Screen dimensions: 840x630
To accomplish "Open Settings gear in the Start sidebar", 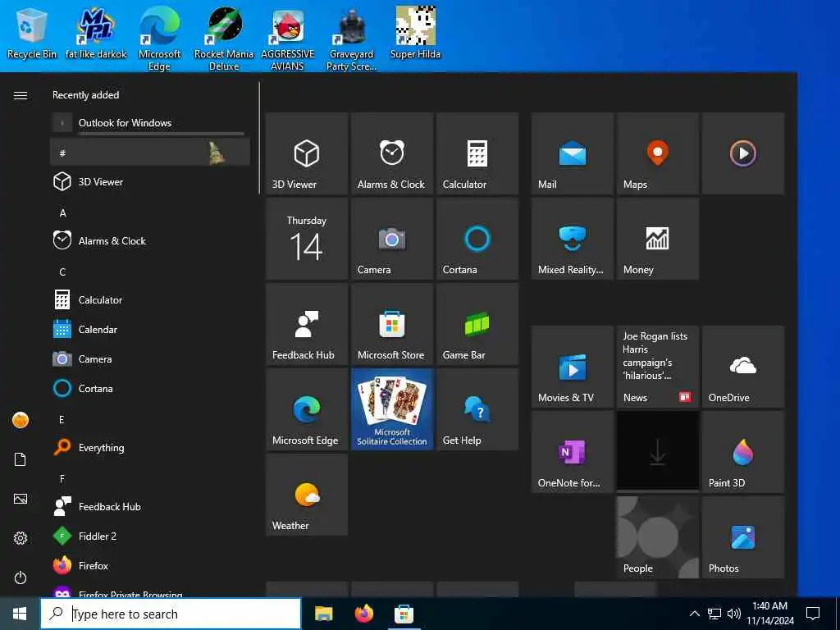I will (x=21, y=538).
